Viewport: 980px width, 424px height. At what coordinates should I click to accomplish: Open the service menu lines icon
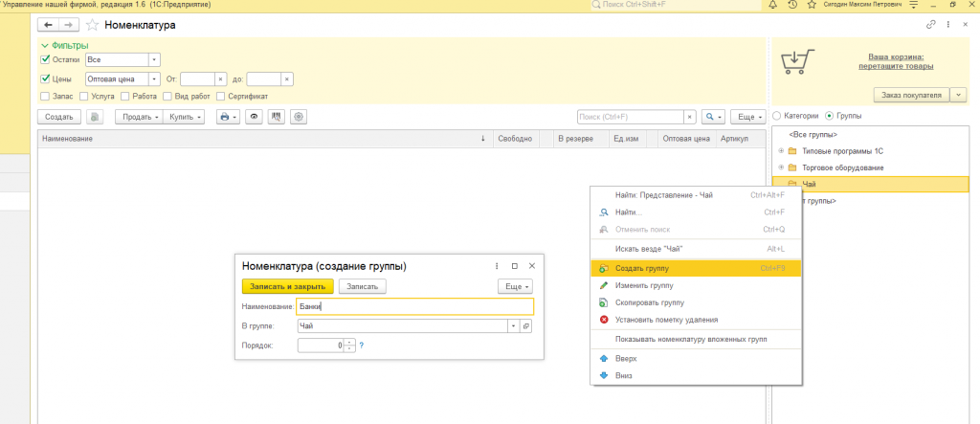(x=914, y=5)
